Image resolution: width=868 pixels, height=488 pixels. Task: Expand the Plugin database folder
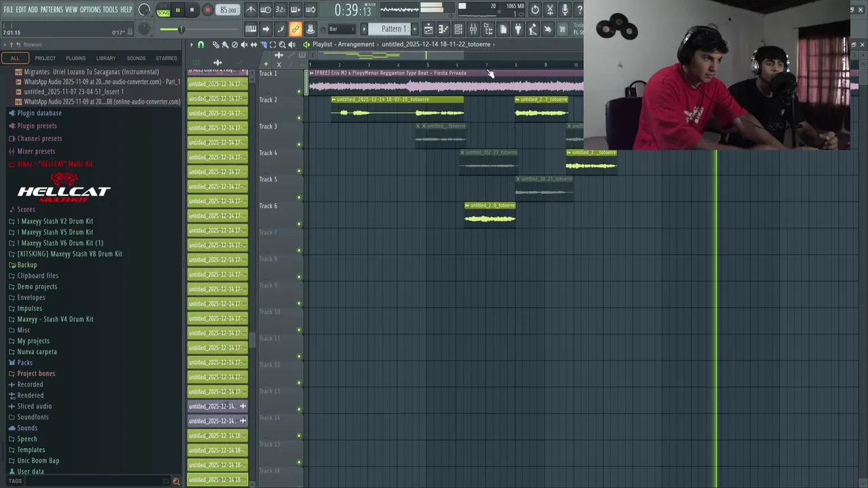point(39,113)
